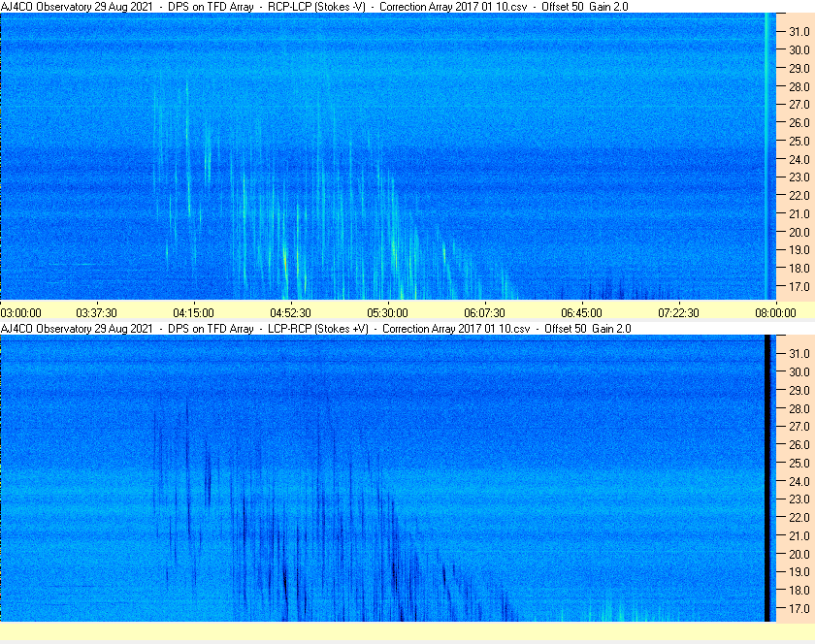Click the 03:37:30 time axis label

pyautogui.click(x=97, y=313)
